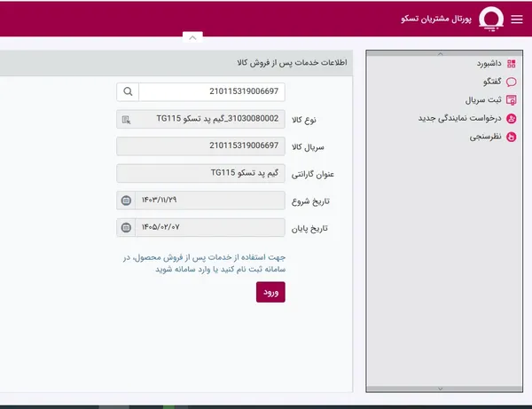Click the تاریخ پایان date field
This screenshot has height=409, width=532.
pos(210,227)
